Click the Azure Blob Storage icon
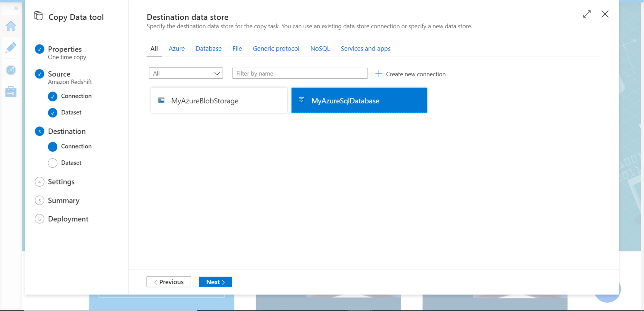This screenshot has width=644, height=311. [161, 100]
